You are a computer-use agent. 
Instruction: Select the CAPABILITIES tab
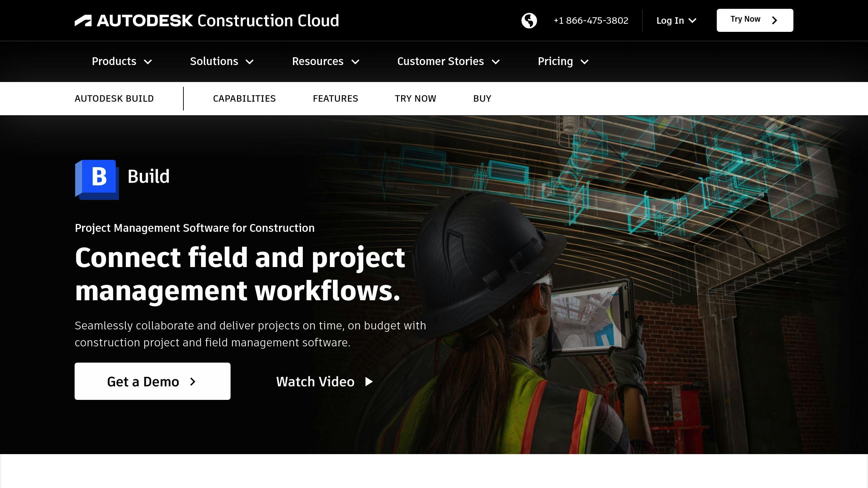pos(244,98)
